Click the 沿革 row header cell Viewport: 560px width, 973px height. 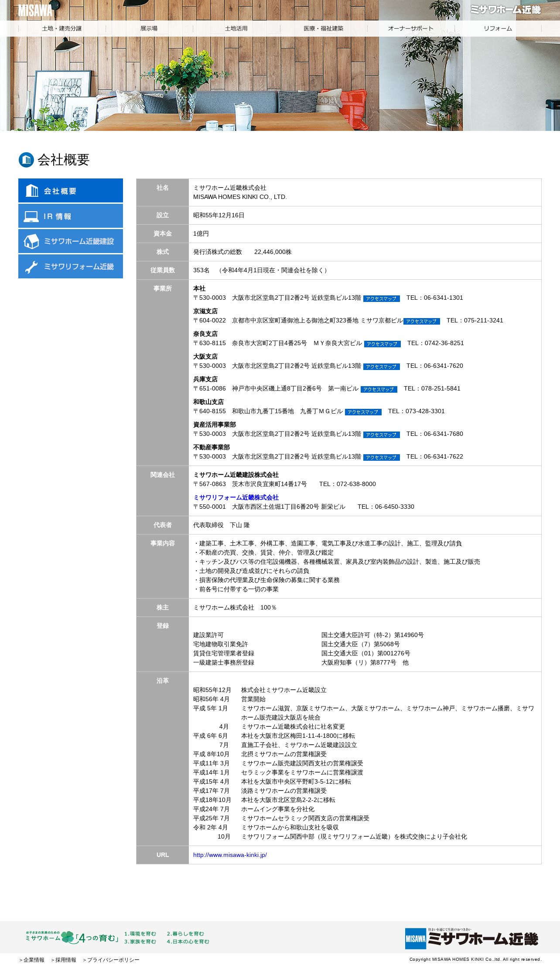point(163,758)
